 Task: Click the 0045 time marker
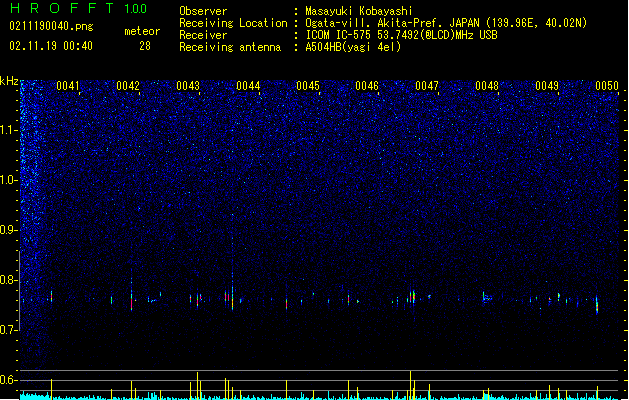coord(308,86)
